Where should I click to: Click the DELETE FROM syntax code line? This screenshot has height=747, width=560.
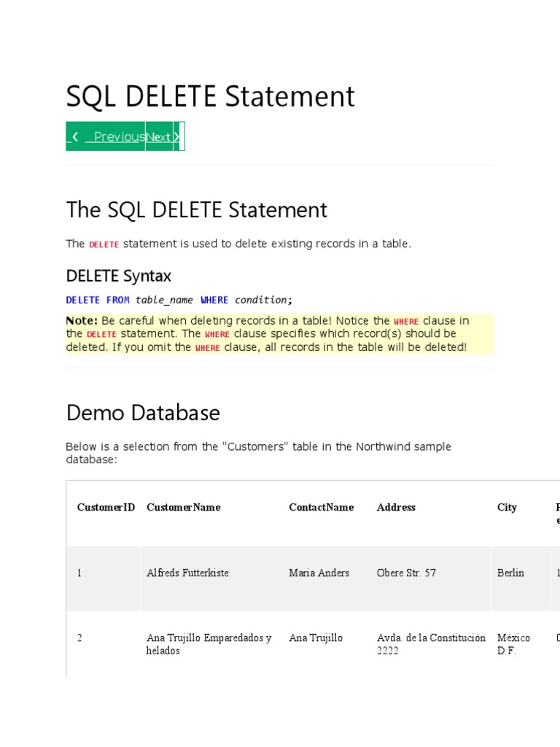tap(179, 300)
